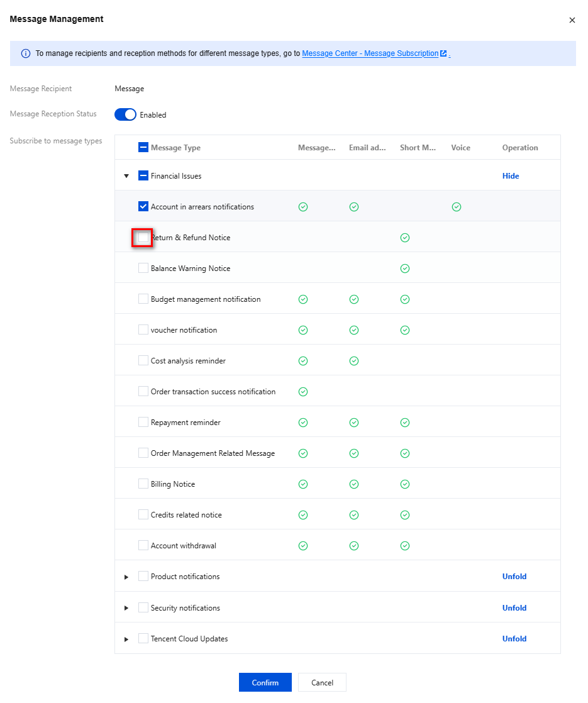Uncheck Account in arrears notifications checkbox

(143, 207)
